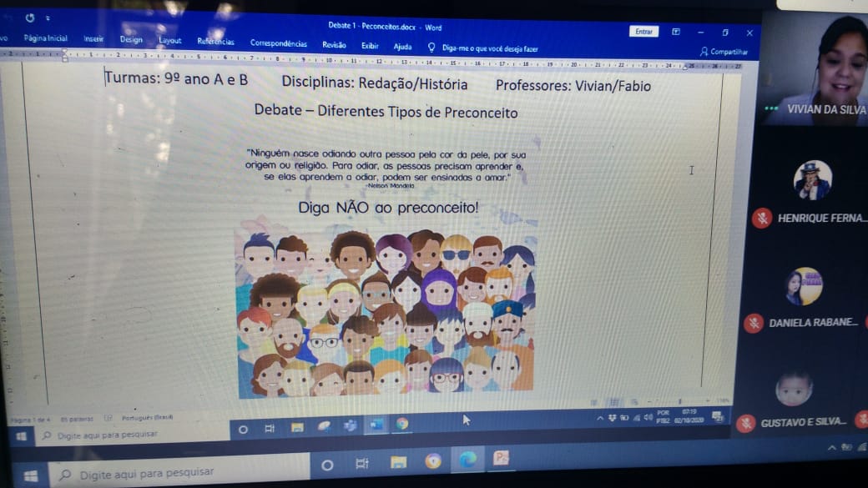Click Daniela Rabane's muted microphone icon
Viewport: 868px width, 488px height.
754,323
